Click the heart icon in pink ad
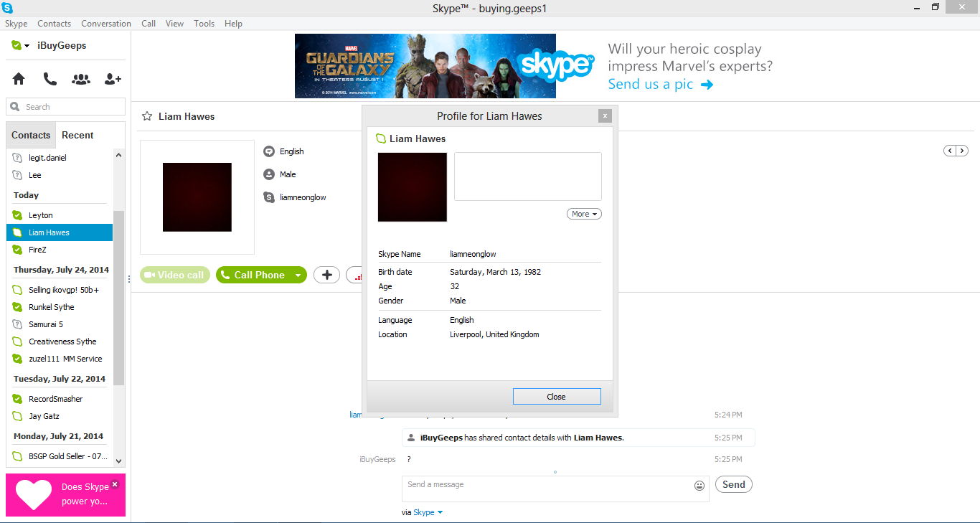The image size is (980, 523). click(x=34, y=494)
